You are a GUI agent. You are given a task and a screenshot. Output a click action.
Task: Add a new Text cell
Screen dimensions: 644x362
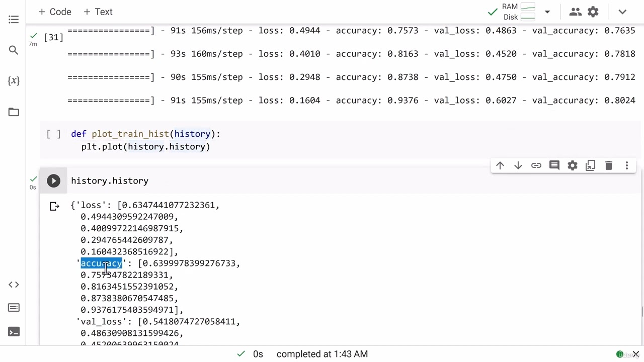[98, 12]
